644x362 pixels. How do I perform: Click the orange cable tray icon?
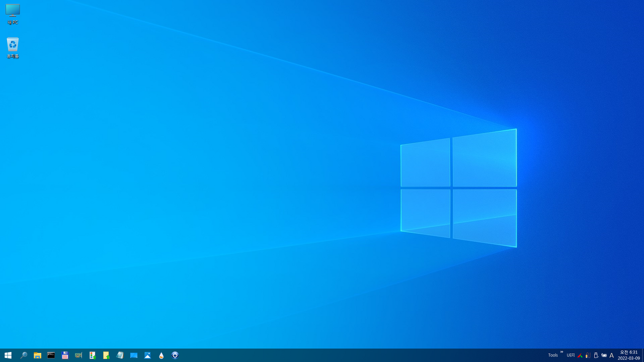pos(588,355)
